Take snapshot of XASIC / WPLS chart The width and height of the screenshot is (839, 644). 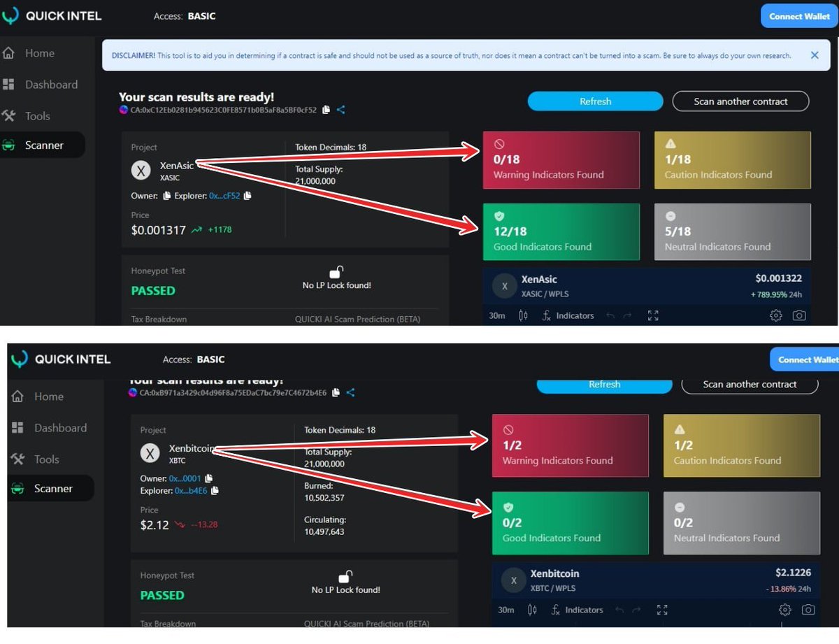799,315
